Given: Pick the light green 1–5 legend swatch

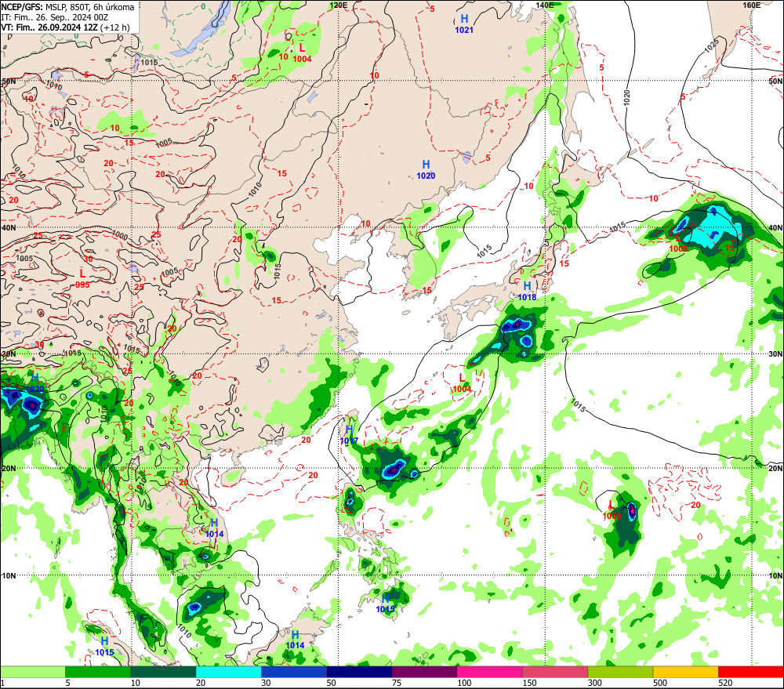Looking at the screenshot, I should 33,672.
